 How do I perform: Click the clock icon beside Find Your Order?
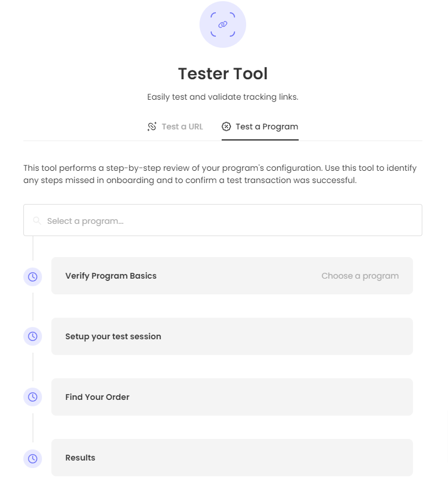(33, 397)
